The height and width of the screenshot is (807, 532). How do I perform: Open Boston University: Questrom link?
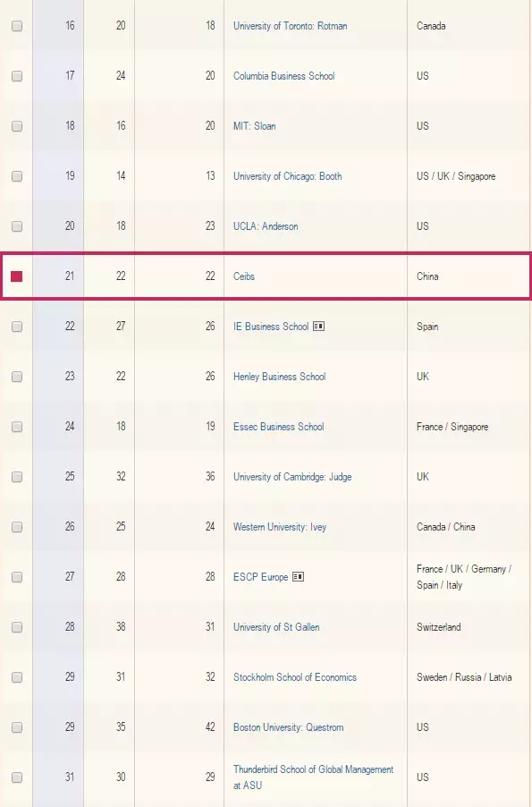pyautogui.click(x=288, y=727)
